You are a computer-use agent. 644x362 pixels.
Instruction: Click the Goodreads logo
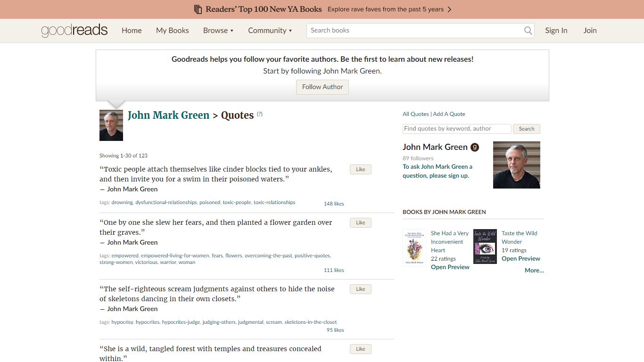(x=74, y=31)
